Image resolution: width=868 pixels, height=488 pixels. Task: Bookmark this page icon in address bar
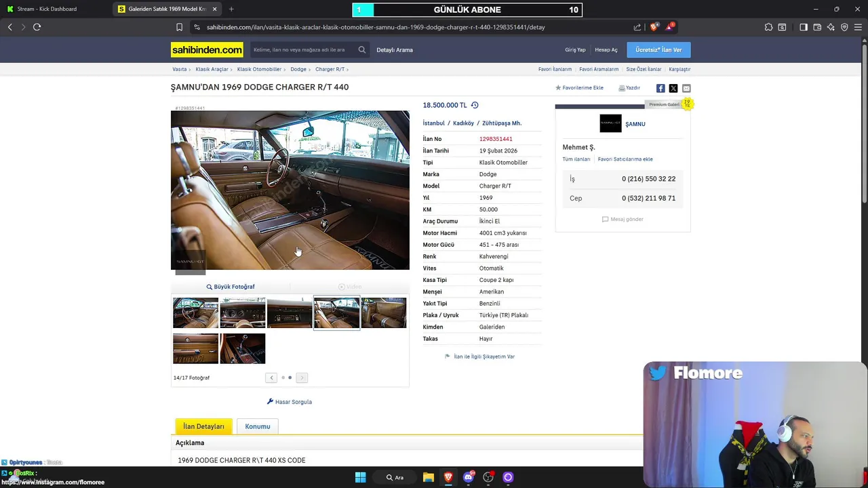179,27
